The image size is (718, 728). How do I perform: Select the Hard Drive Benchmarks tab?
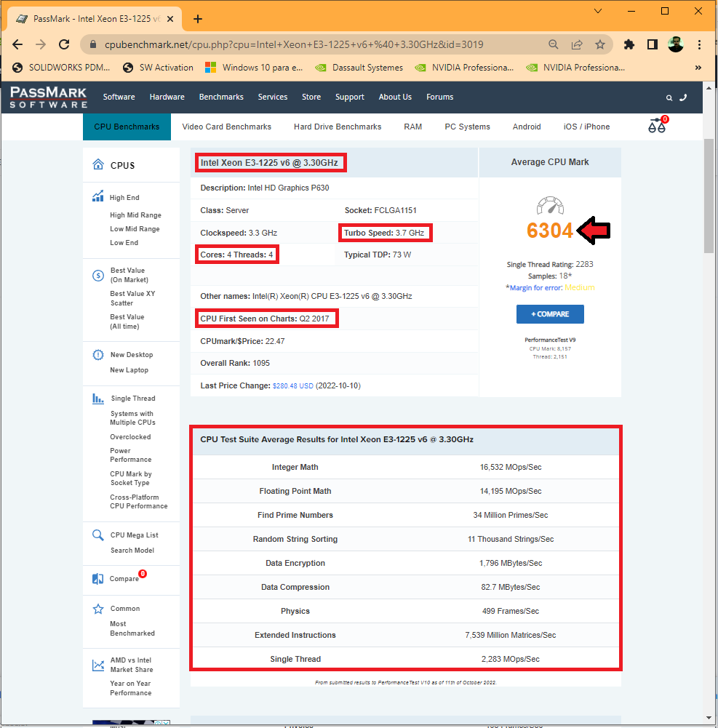(338, 127)
